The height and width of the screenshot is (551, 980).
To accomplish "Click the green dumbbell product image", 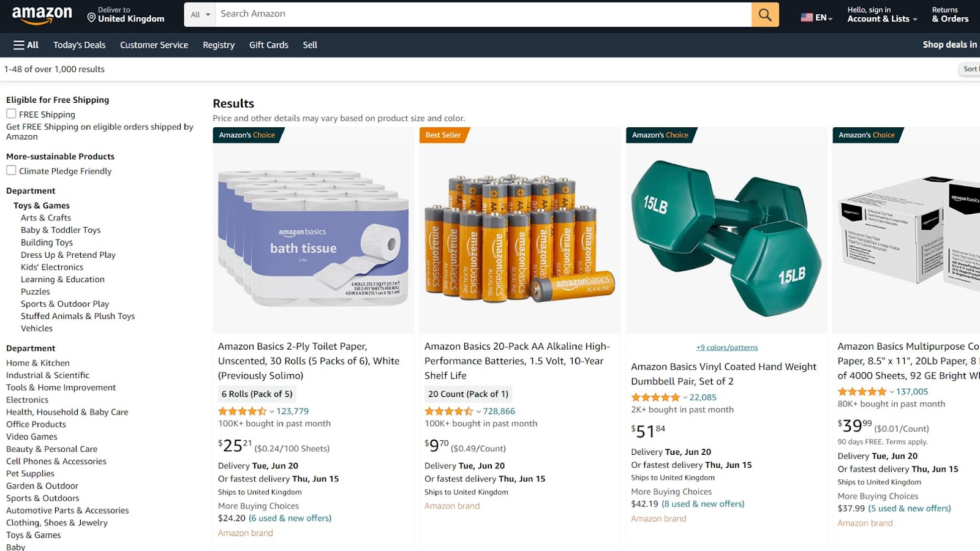I will point(727,238).
